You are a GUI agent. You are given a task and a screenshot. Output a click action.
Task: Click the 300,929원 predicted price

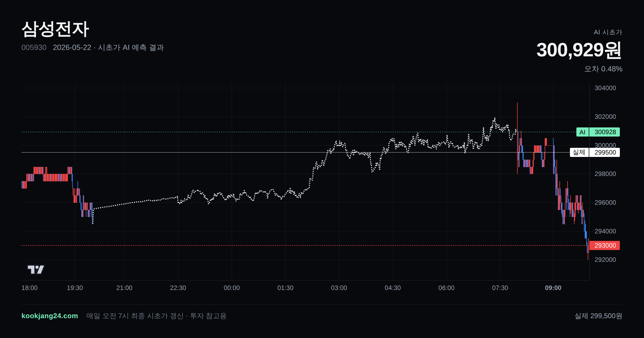[579, 50]
